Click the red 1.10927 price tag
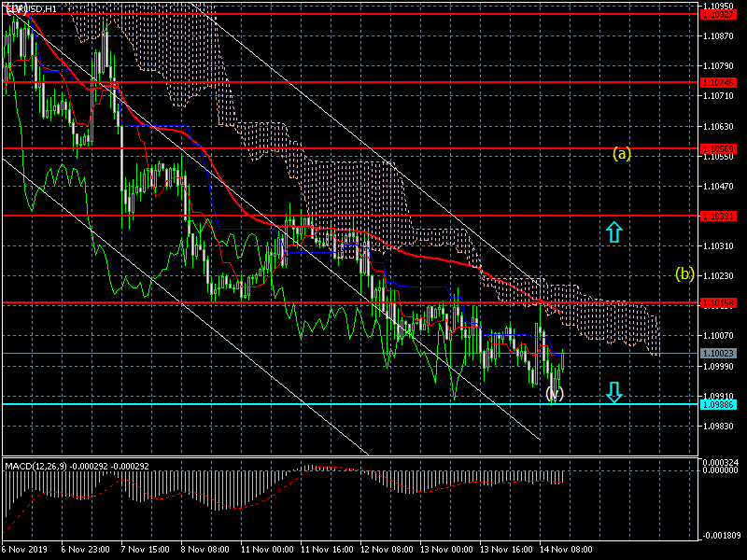The height and width of the screenshot is (560, 747). pyautogui.click(x=718, y=15)
